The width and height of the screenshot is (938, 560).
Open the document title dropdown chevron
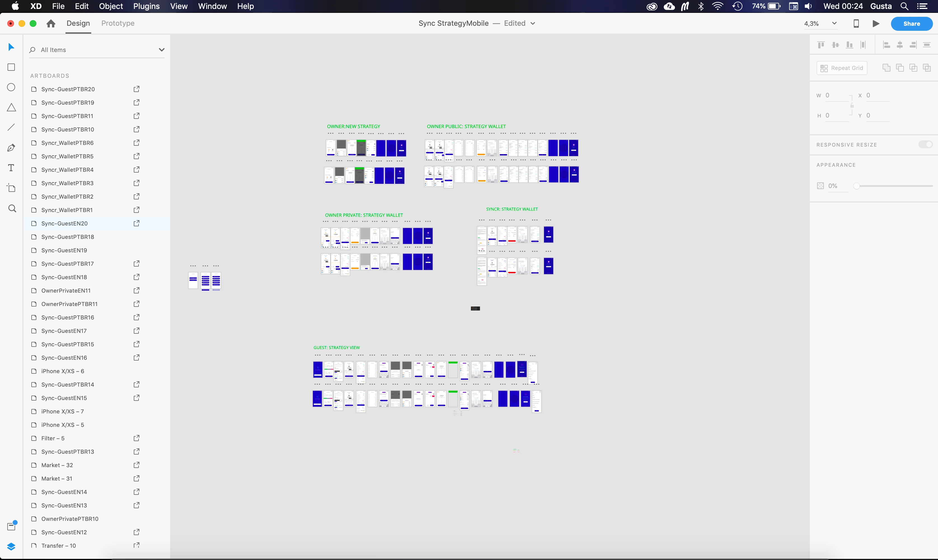click(x=533, y=23)
